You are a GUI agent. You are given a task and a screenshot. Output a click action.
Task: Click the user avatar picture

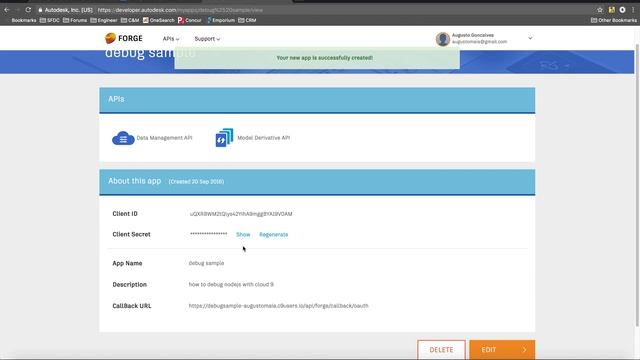tap(442, 39)
